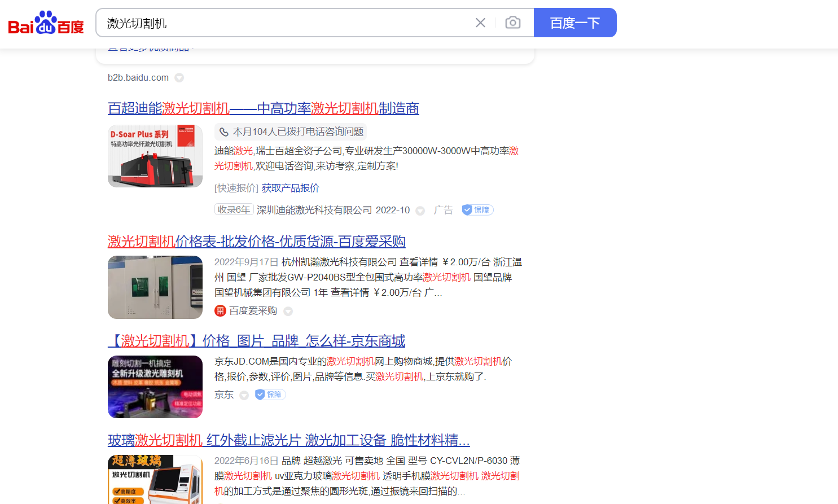Viewport: 838px width, 504px height.
Task: Click phone icon in consultation badge
Action: [224, 132]
